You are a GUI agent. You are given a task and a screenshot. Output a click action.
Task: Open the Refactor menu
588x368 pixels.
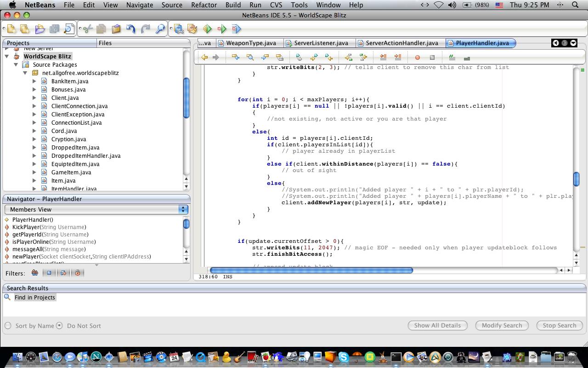204,5
